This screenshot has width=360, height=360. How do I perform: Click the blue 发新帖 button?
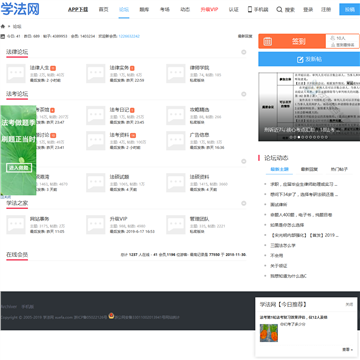click(x=309, y=59)
